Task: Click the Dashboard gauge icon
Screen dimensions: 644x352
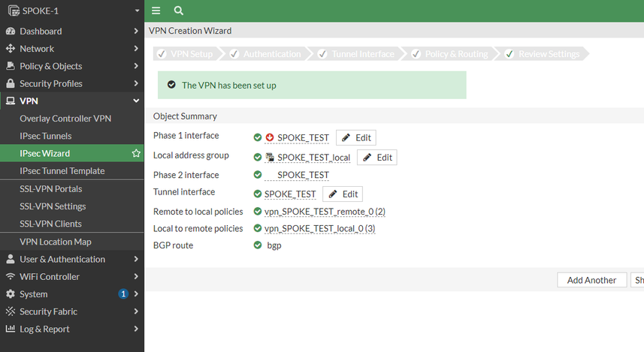Action: [11, 32]
